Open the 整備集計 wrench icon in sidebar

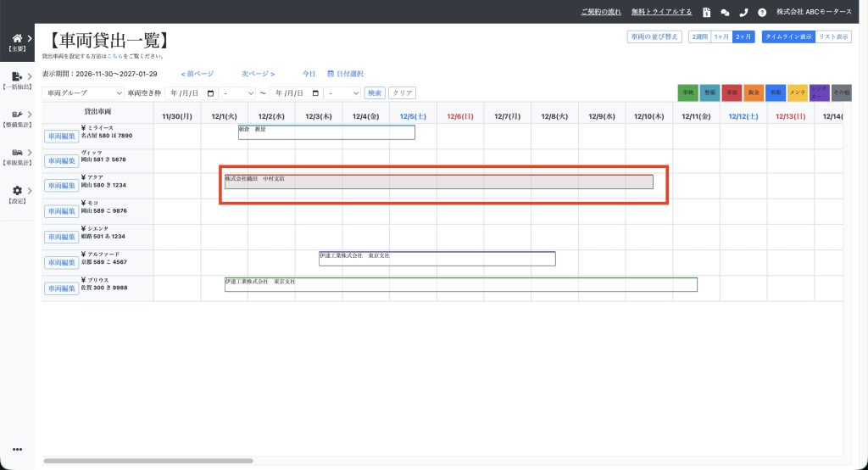pyautogui.click(x=17, y=115)
